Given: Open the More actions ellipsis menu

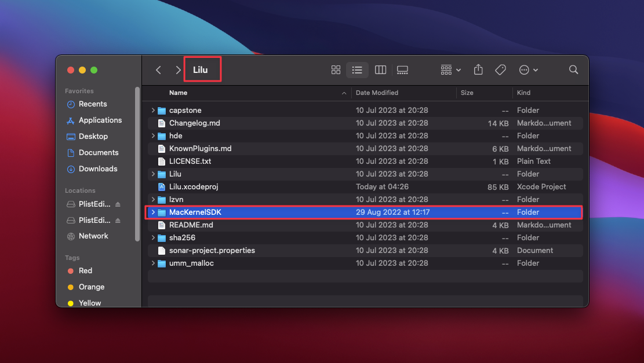Looking at the screenshot, I should [x=528, y=70].
